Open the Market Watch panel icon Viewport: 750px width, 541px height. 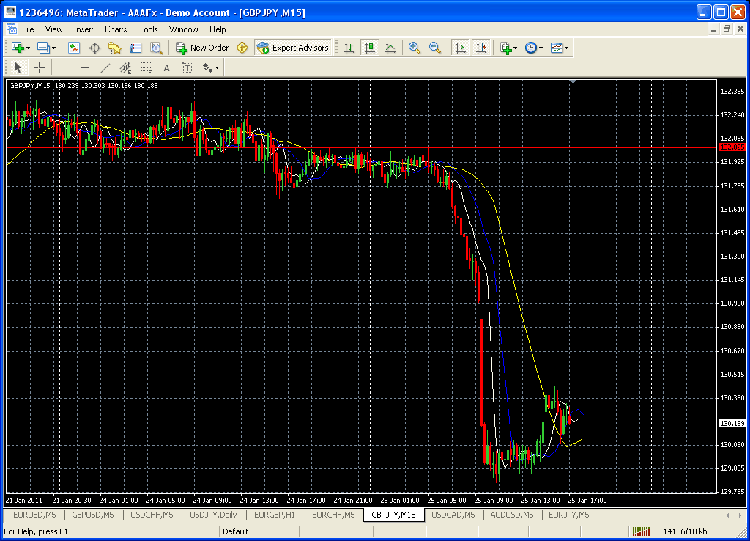point(74,48)
